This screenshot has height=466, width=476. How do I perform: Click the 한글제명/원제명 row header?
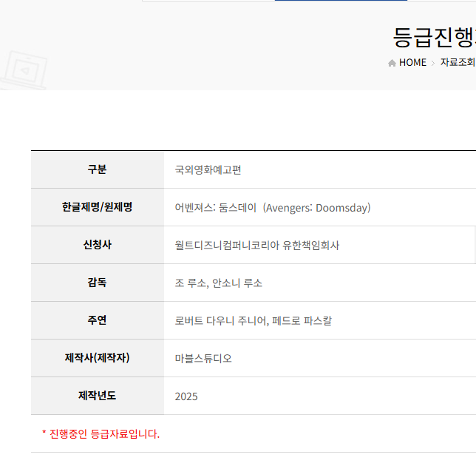[x=97, y=207]
